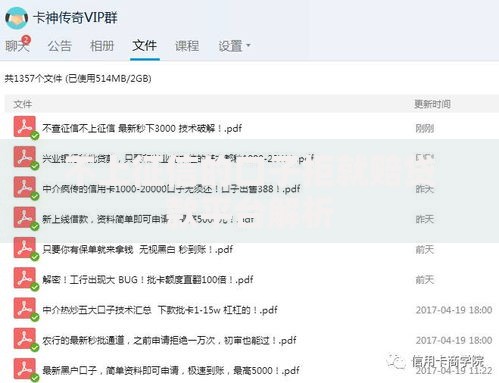Click PDF icon for 解密！工行出现大BUG file

click(25, 278)
